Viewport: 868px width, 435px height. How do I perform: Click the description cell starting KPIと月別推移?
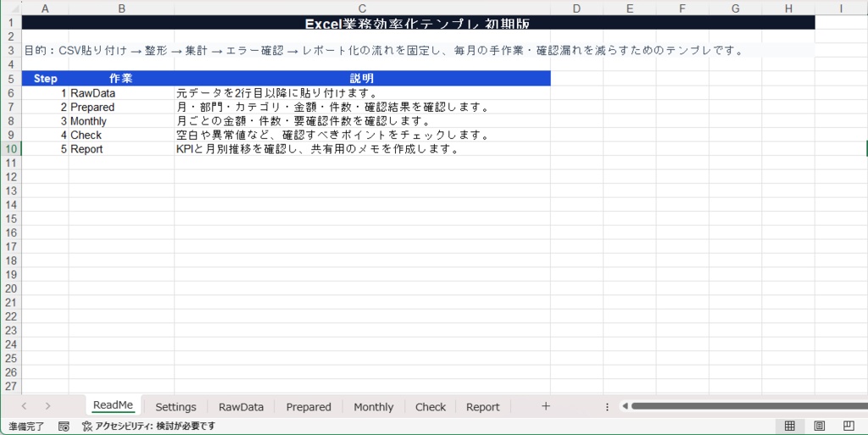362,148
